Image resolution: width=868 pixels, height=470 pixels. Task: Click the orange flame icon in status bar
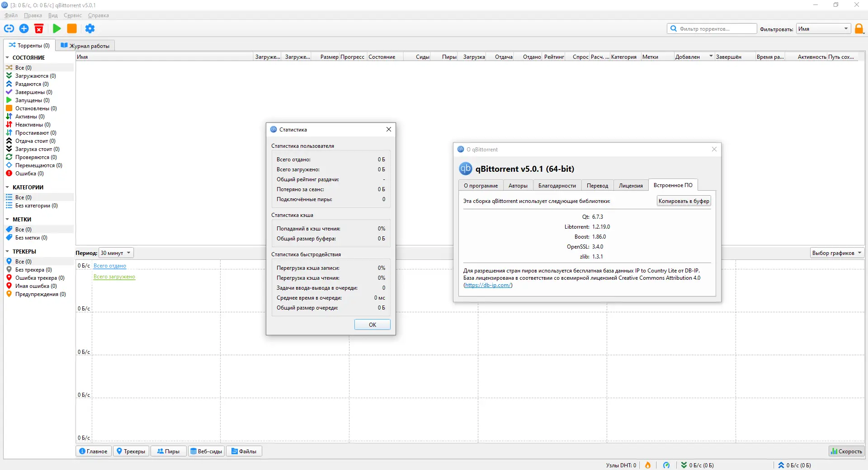648,465
